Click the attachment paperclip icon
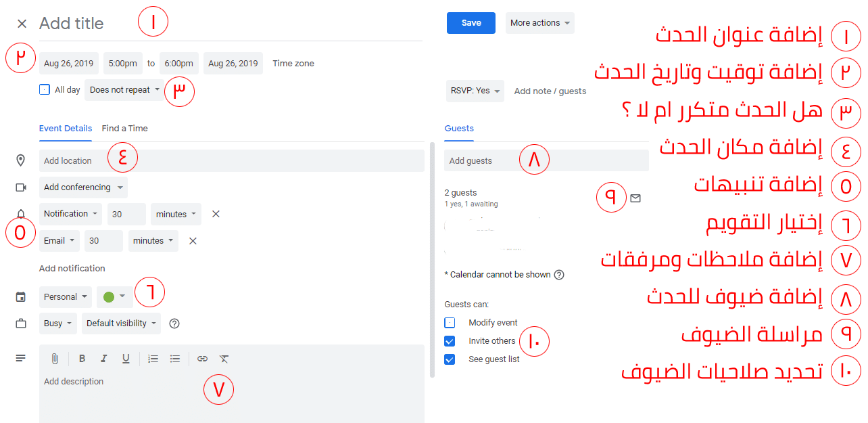This screenshot has height=423, width=868. pyautogui.click(x=55, y=359)
